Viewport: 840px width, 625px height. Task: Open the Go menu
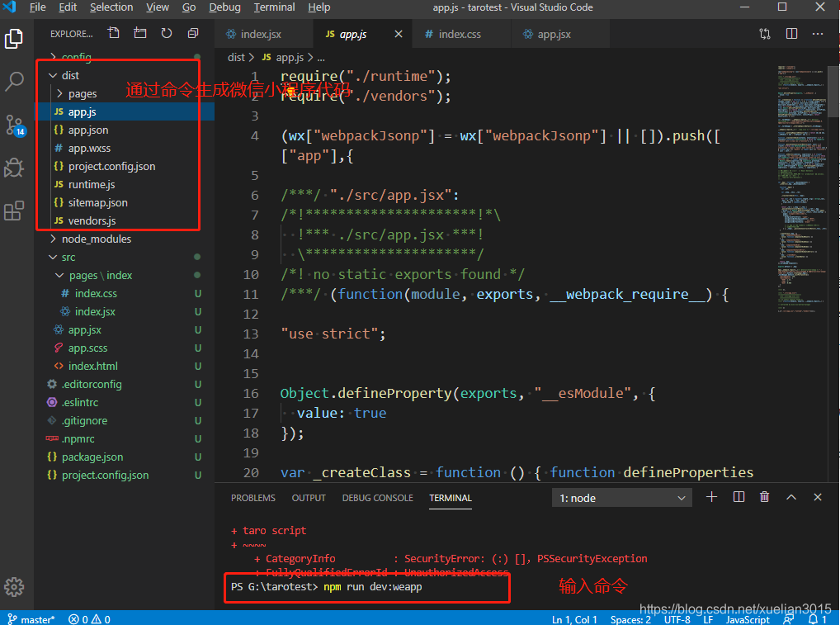[x=189, y=7]
